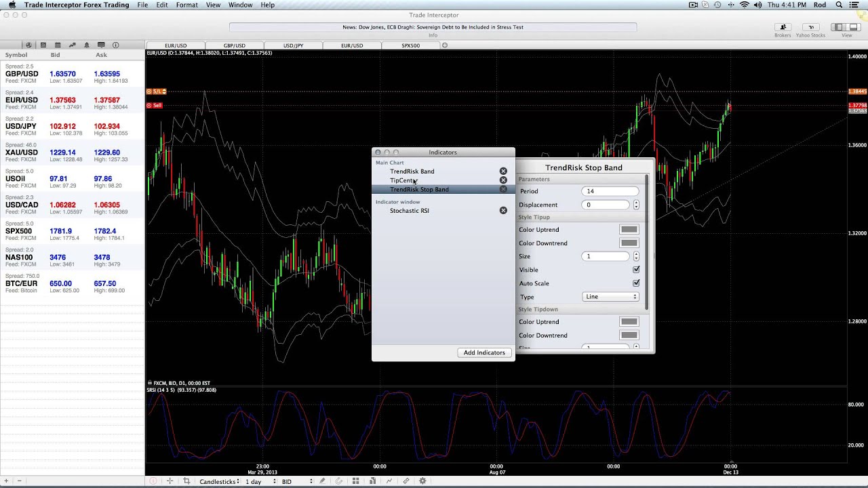Open the Help menu
This screenshot has width=868, height=488.
point(268,5)
